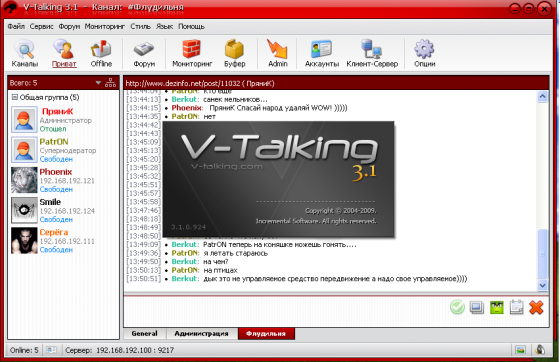Collapse the Общая группа (5) tree node

[15, 97]
